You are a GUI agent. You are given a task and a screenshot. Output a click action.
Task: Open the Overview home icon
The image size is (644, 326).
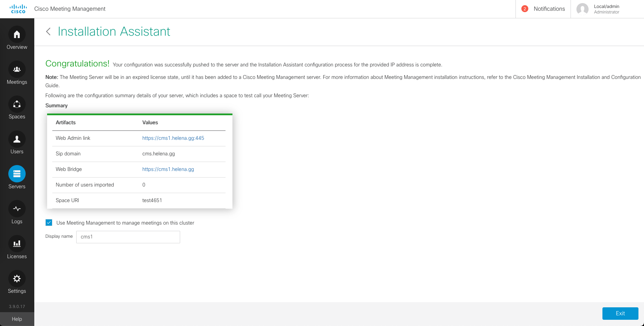click(x=17, y=35)
